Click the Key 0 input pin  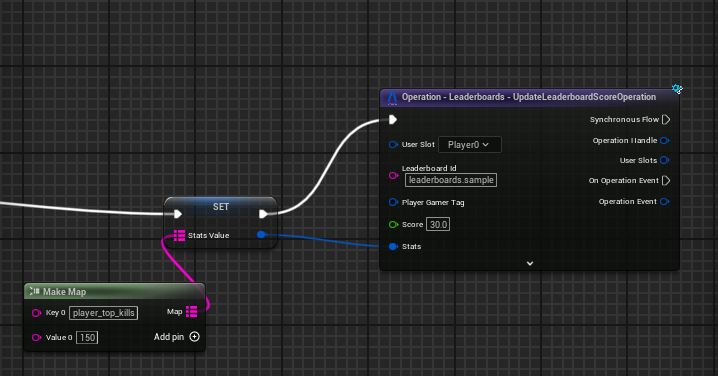[36, 313]
